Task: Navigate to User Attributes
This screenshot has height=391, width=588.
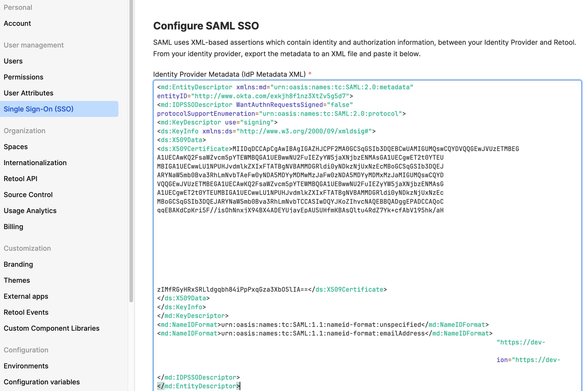Action: (x=28, y=93)
